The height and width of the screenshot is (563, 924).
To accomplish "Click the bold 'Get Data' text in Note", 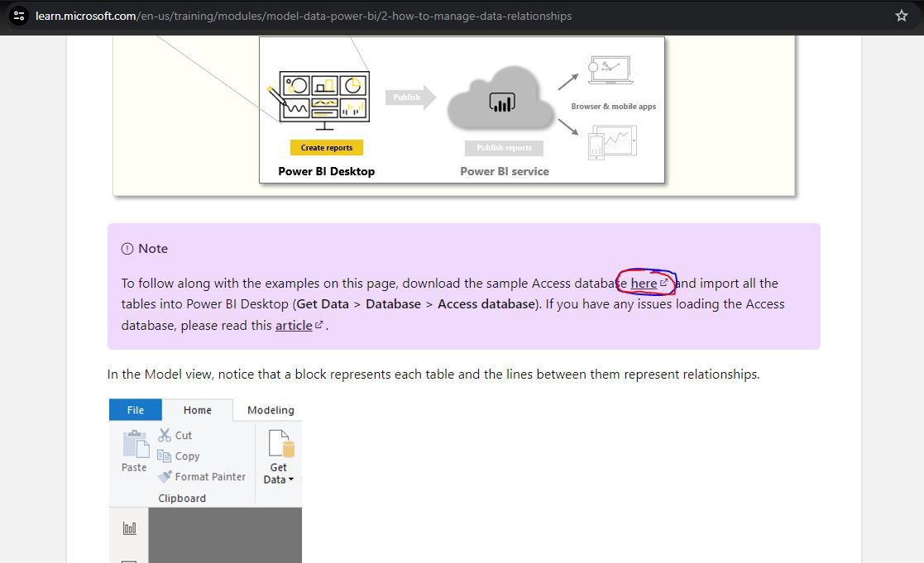I will click(323, 304).
